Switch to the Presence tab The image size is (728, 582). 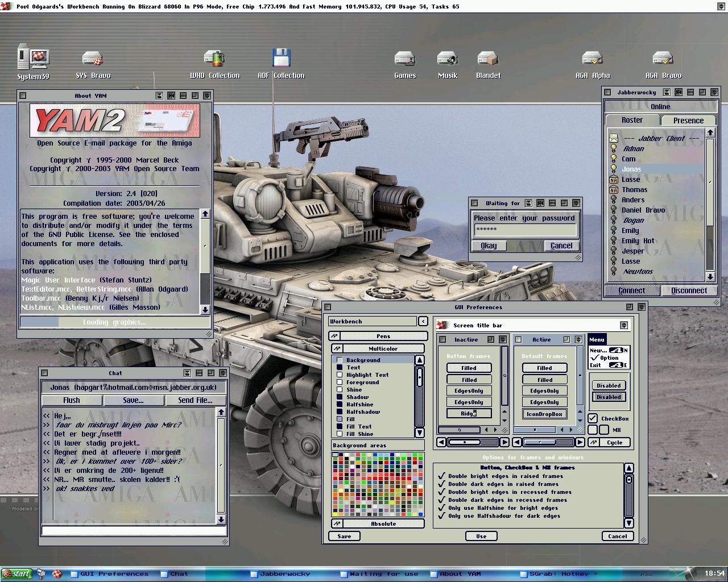tap(688, 120)
